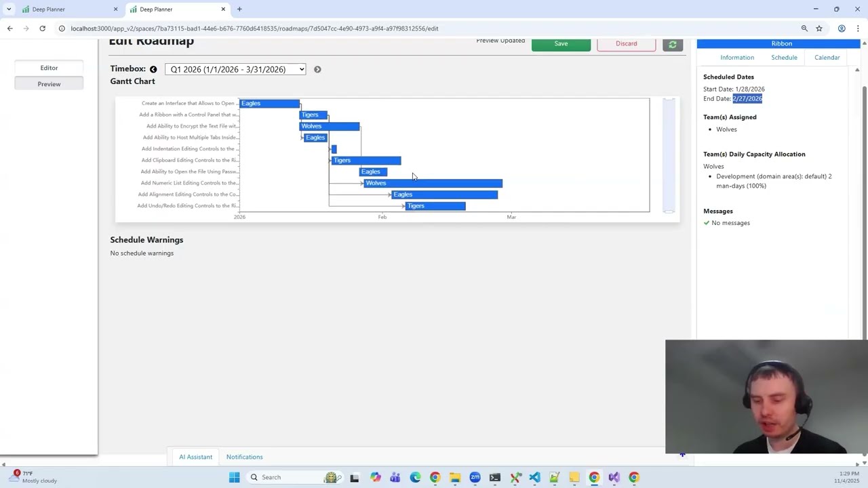
Task: Open the Information tab
Action: (737, 58)
